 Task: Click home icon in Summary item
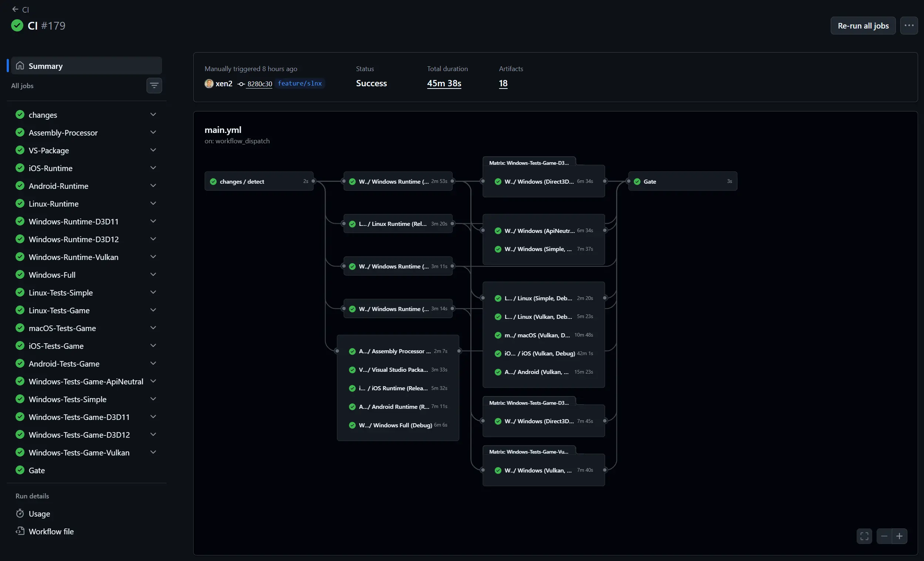[20, 66]
